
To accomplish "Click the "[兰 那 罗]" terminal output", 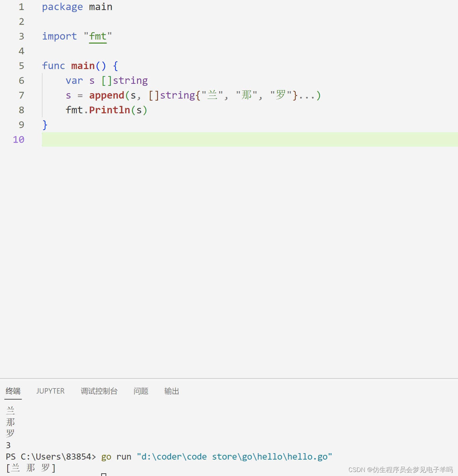I will [31, 468].
